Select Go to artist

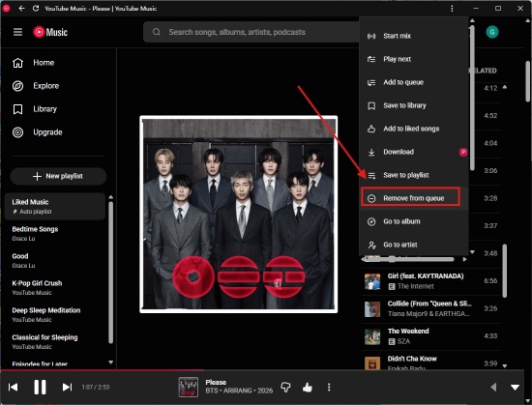414,245
